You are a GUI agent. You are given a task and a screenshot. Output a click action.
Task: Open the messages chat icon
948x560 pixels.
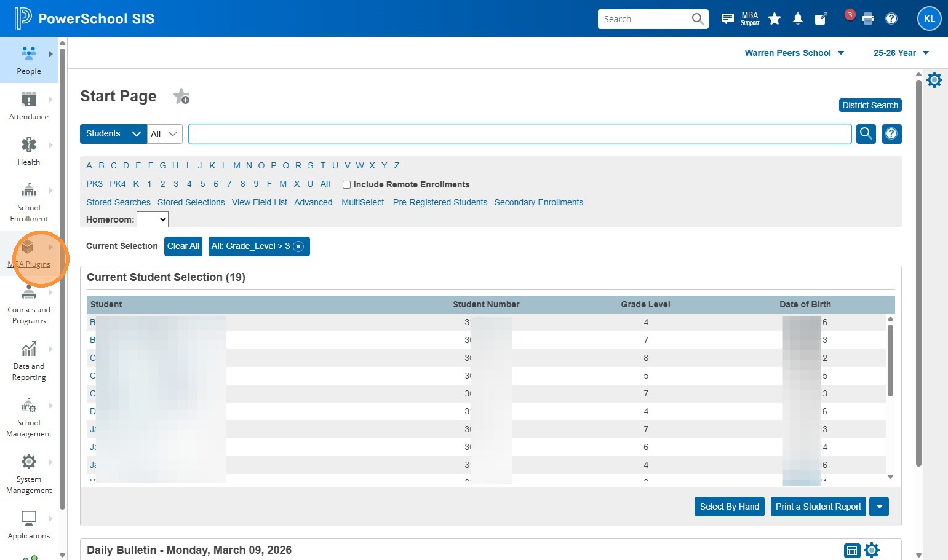click(727, 18)
